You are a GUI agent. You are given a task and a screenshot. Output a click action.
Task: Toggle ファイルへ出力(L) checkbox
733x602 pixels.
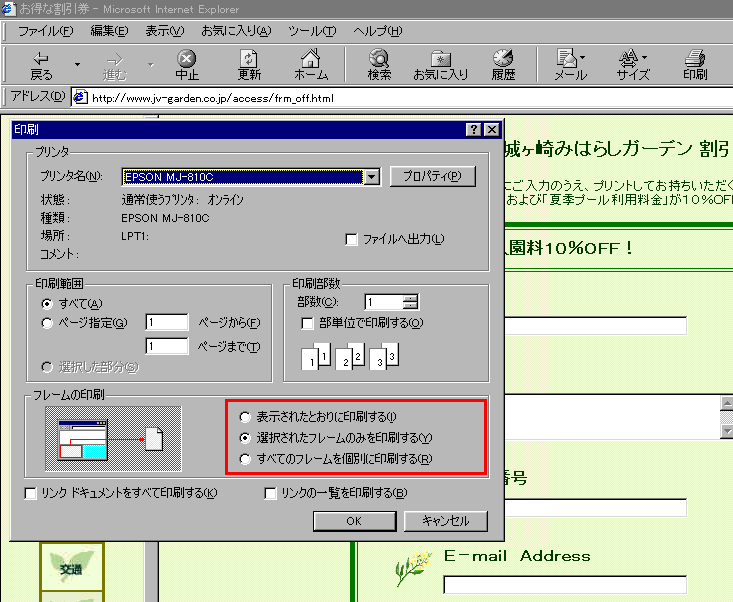coord(351,240)
